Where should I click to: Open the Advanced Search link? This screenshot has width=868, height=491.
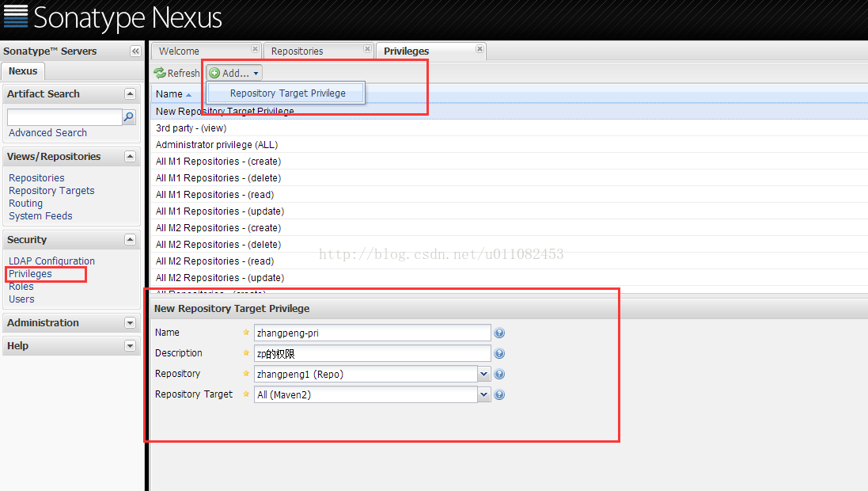point(47,133)
